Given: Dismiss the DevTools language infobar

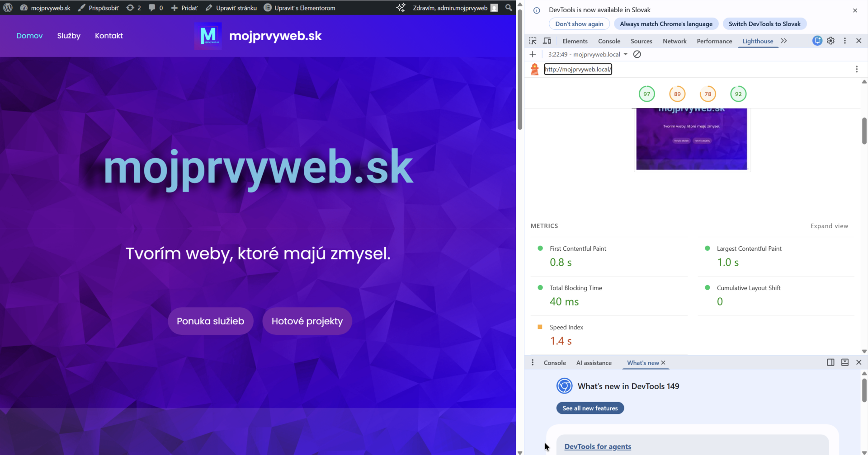Looking at the screenshot, I should [855, 10].
